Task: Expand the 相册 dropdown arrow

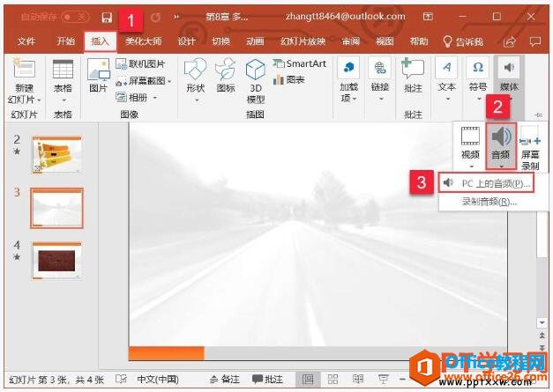Action: 155,98
